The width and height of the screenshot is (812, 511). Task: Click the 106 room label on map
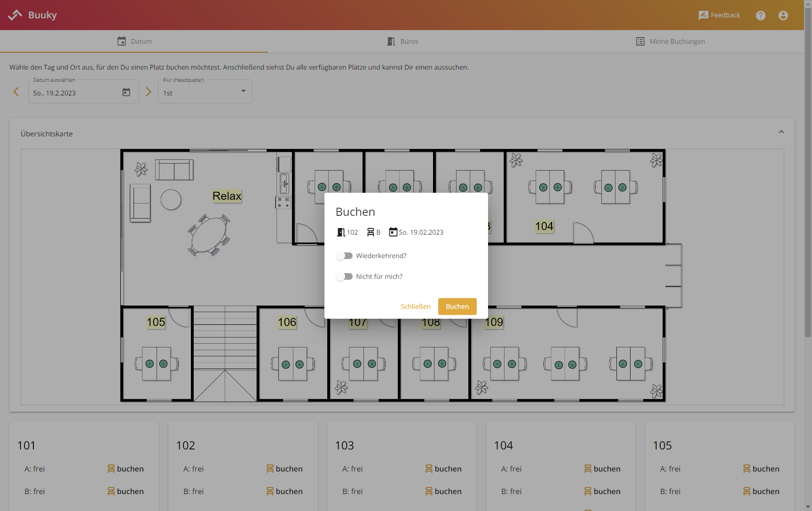click(x=287, y=322)
